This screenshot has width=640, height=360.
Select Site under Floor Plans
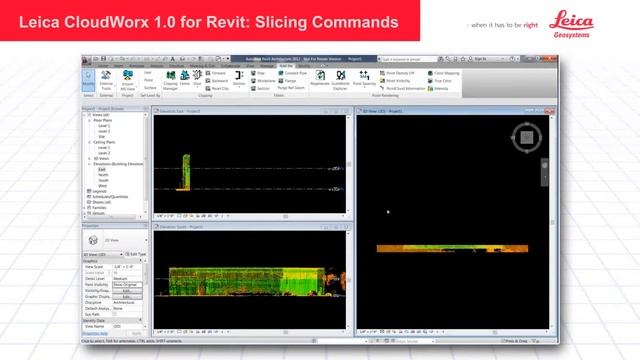[x=102, y=137]
